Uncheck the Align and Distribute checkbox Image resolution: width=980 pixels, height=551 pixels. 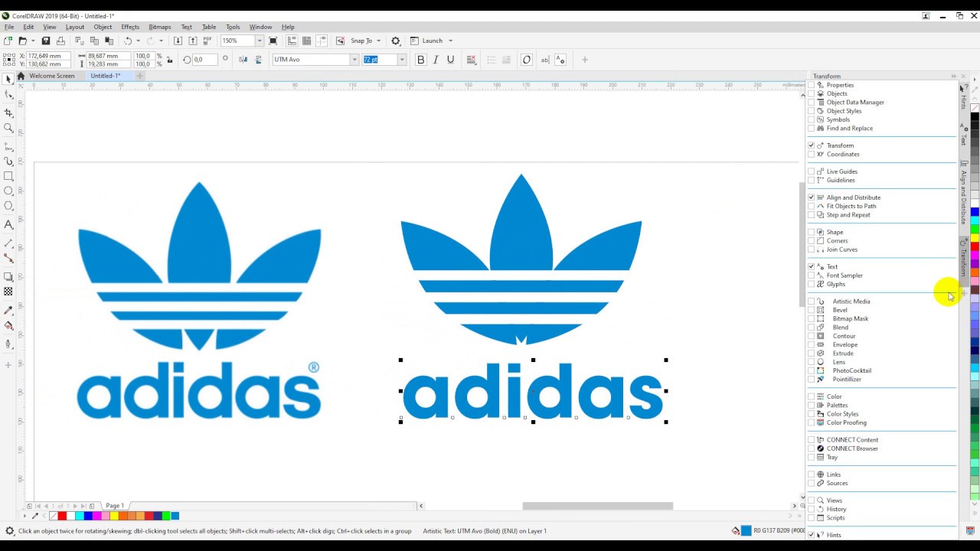pos(812,197)
